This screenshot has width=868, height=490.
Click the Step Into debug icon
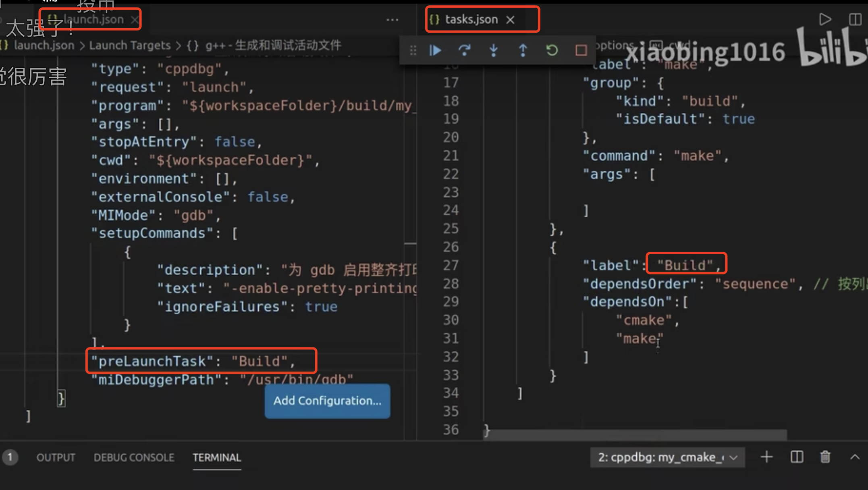pyautogui.click(x=494, y=50)
